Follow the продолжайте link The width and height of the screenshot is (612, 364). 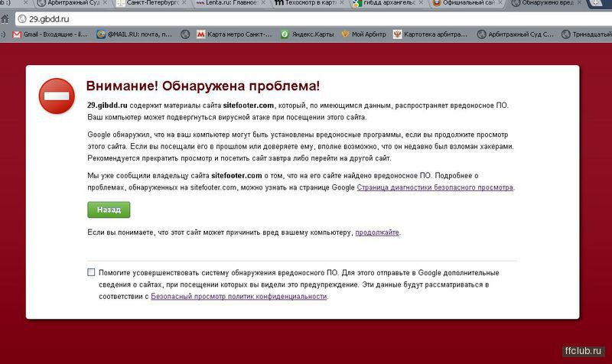(x=377, y=232)
